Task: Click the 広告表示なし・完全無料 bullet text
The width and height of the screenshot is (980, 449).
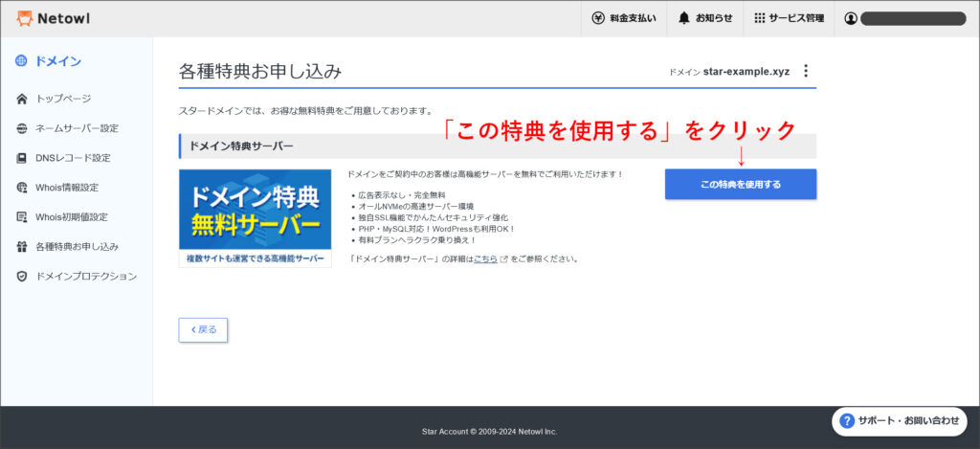Action: click(x=402, y=195)
